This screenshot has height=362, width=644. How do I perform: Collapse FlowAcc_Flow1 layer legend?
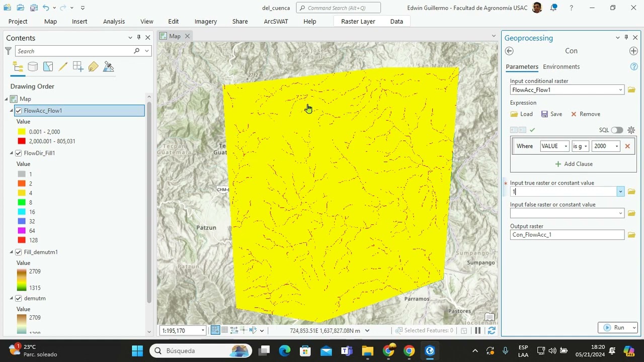click(x=12, y=111)
